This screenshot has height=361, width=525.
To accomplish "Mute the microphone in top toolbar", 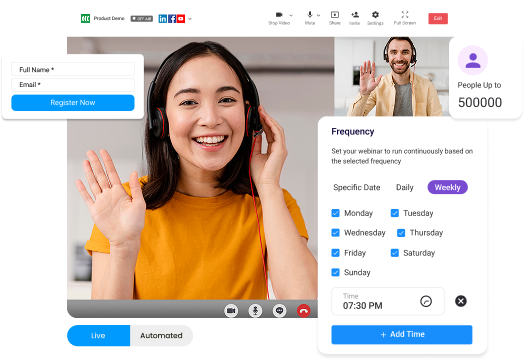I will 310,14.
